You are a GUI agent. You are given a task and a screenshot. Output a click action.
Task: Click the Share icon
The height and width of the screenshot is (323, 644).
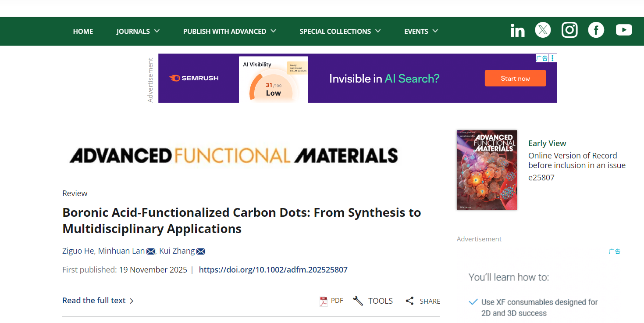tap(409, 301)
